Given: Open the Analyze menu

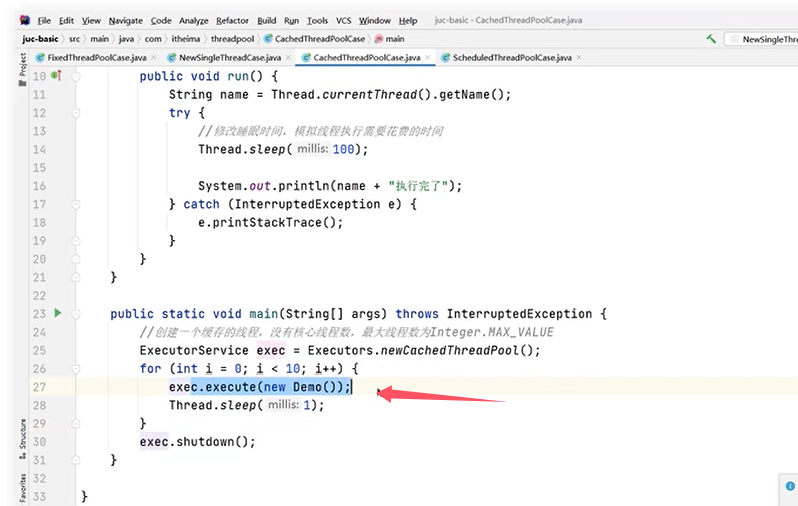Looking at the screenshot, I should coord(193,20).
